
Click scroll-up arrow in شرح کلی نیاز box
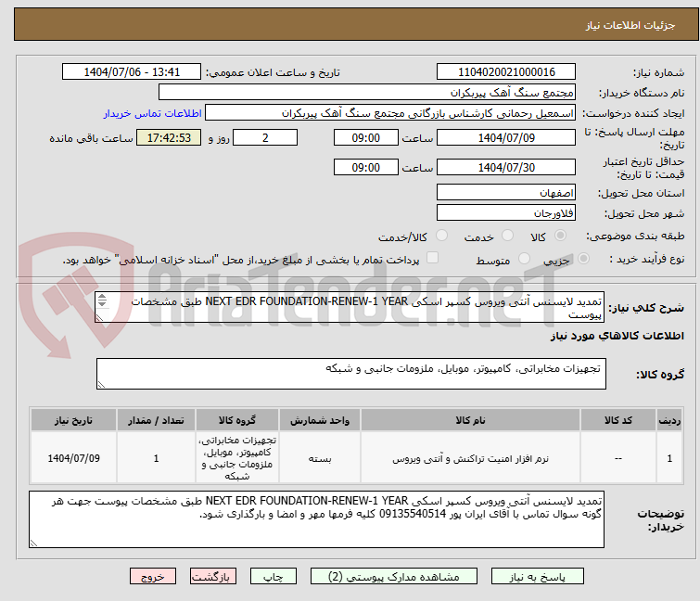click(x=102, y=275)
